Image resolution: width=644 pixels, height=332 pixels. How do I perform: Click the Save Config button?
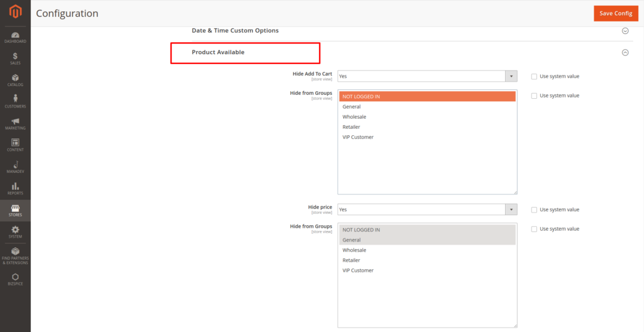pos(615,13)
